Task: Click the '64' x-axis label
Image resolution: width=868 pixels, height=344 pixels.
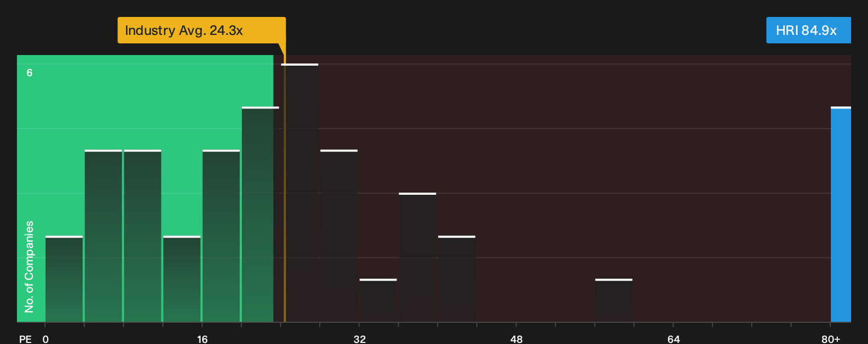Action: pyautogui.click(x=673, y=339)
